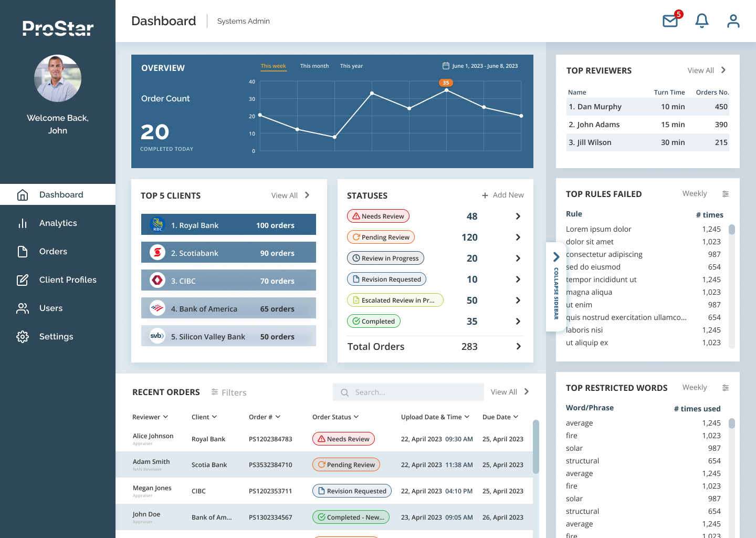Image resolution: width=756 pixels, height=538 pixels.
Task: Click the Recent Orders table scrollbar
Action: (x=535, y=447)
